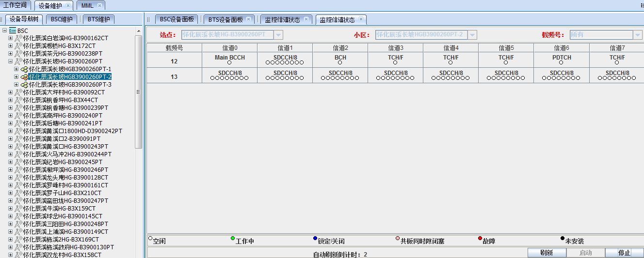Click tower icon of 怀化辰溪龙头庵HG-B3900128CT
The width and height of the screenshot is (644, 258).
click(19, 178)
